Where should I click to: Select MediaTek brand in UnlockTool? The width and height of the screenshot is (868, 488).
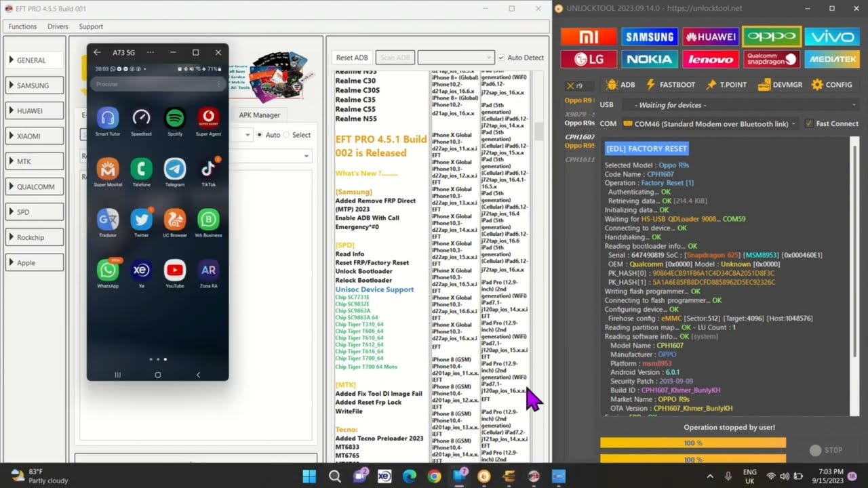click(x=831, y=59)
